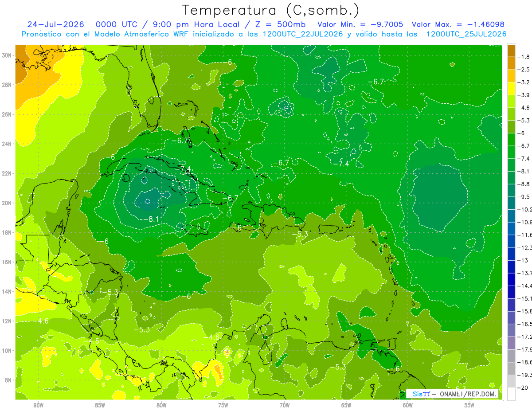Image resolution: width=532 pixels, height=411 pixels.
Task: Click the "Temperatura (C,somb.)" chart title
Action: [x=271, y=10]
